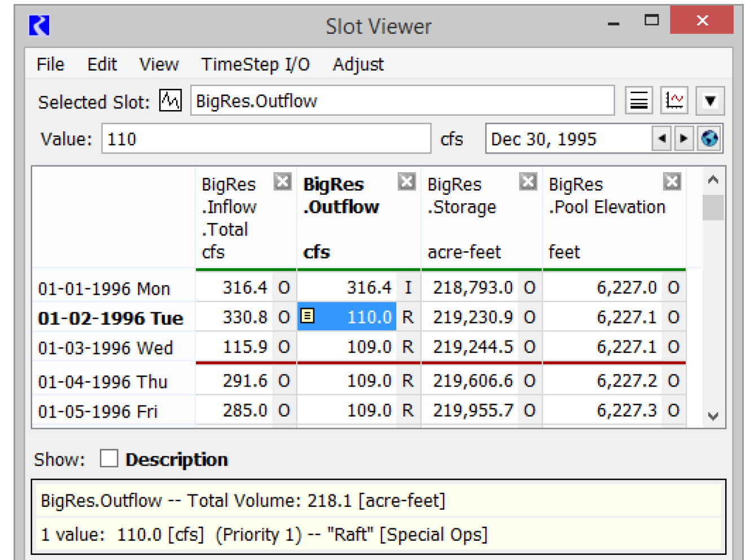Click the Value input field showing 110
Image resolution: width=750 pixels, height=560 pixels.
point(266,139)
